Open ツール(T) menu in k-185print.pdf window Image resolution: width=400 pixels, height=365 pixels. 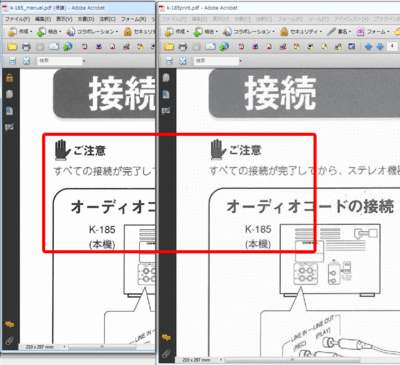(x=319, y=19)
